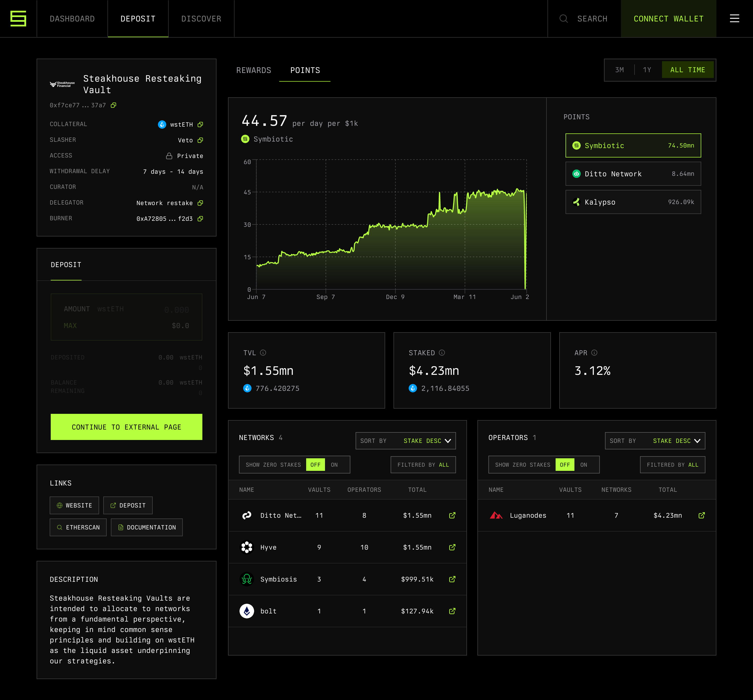Open the hamburger menu icon

pyautogui.click(x=734, y=19)
